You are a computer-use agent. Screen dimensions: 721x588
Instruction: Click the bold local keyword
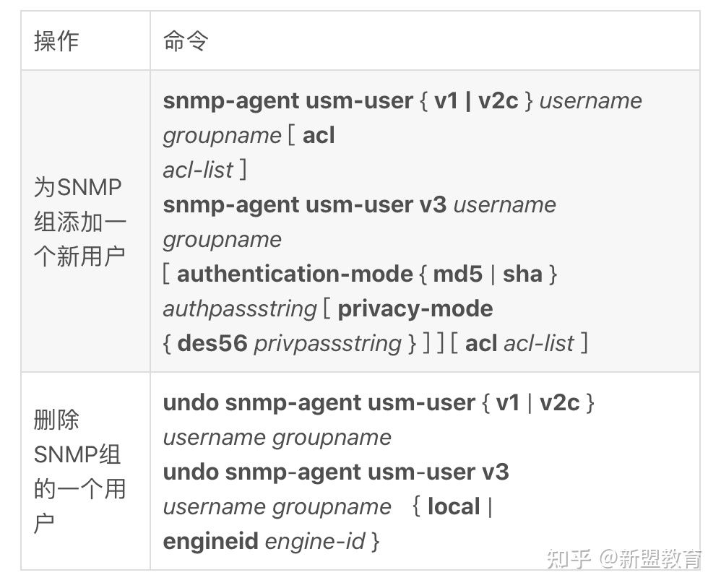pyautogui.click(x=454, y=506)
